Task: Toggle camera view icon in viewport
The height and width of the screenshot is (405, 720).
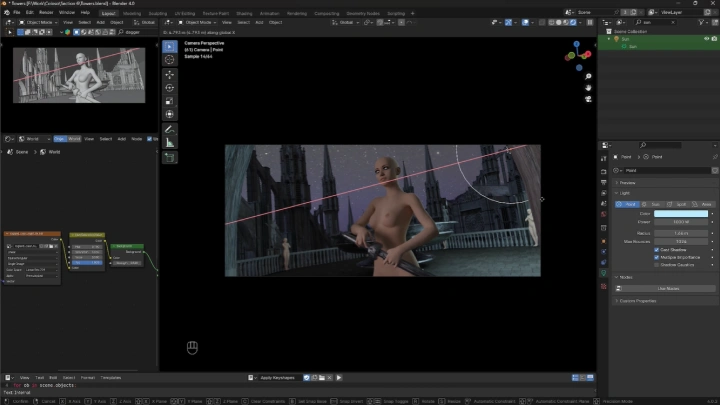Action: 588,99
